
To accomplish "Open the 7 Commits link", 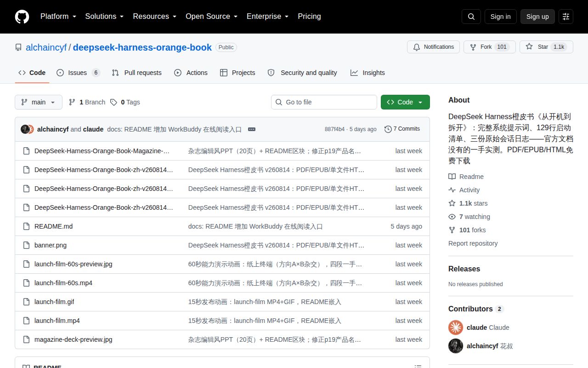I will [402, 129].
